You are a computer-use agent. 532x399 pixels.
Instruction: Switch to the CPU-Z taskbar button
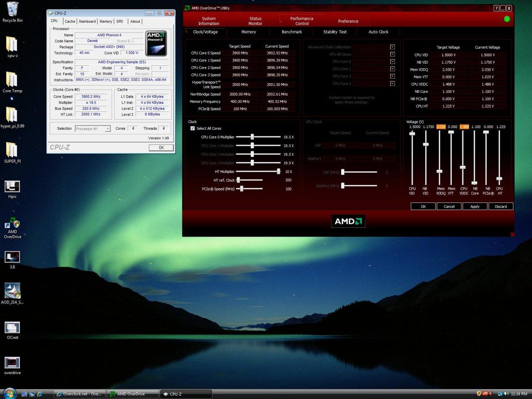tap(186, 394)
